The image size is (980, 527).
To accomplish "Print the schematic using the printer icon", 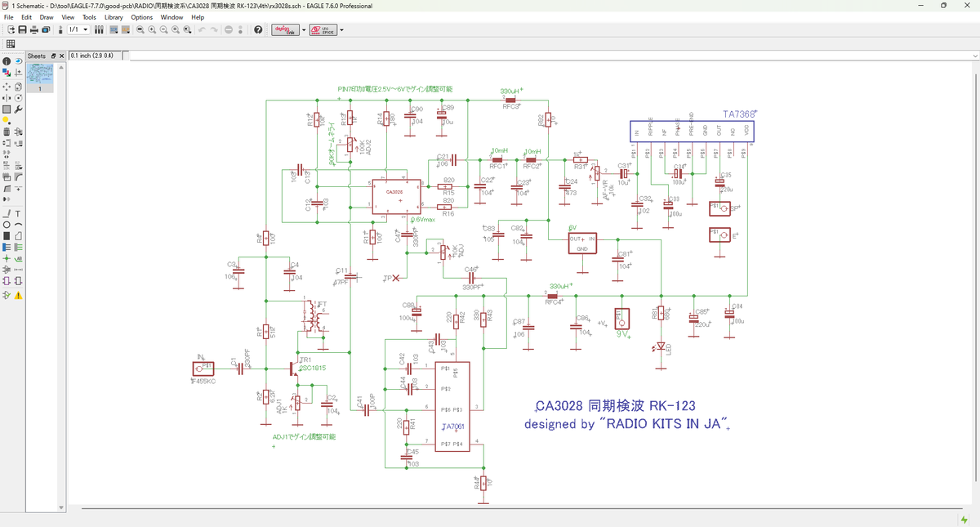I will coord(34,30).
